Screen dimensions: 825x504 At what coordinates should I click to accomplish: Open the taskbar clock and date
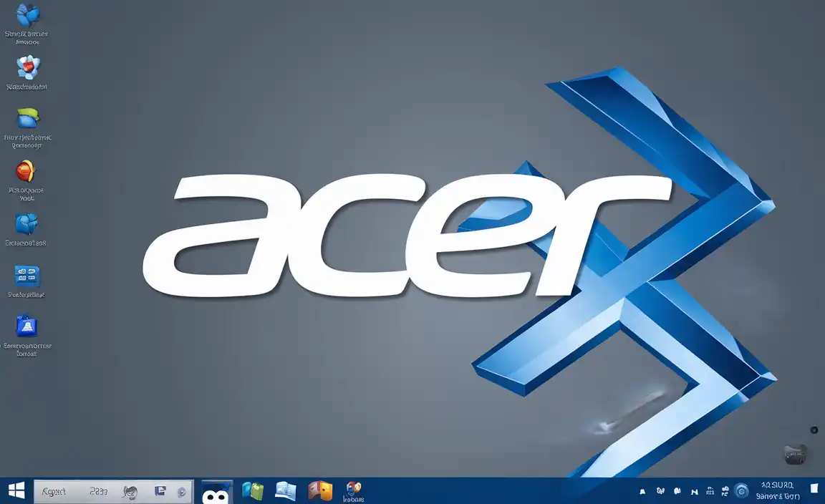point(778,490)
